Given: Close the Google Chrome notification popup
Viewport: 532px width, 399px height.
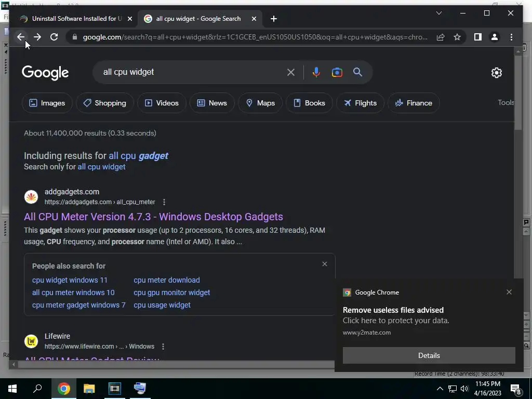Looking at the screenshot, I should (509, 292).
